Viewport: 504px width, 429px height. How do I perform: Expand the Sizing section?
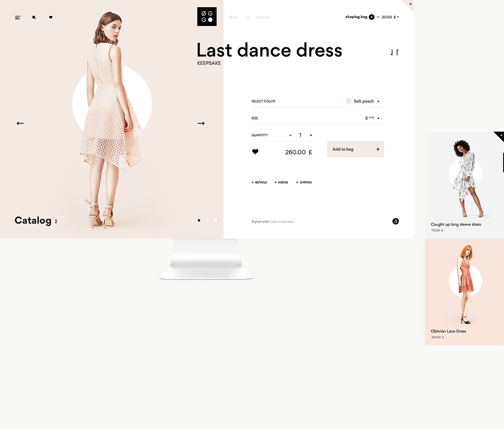coord(281,182)
